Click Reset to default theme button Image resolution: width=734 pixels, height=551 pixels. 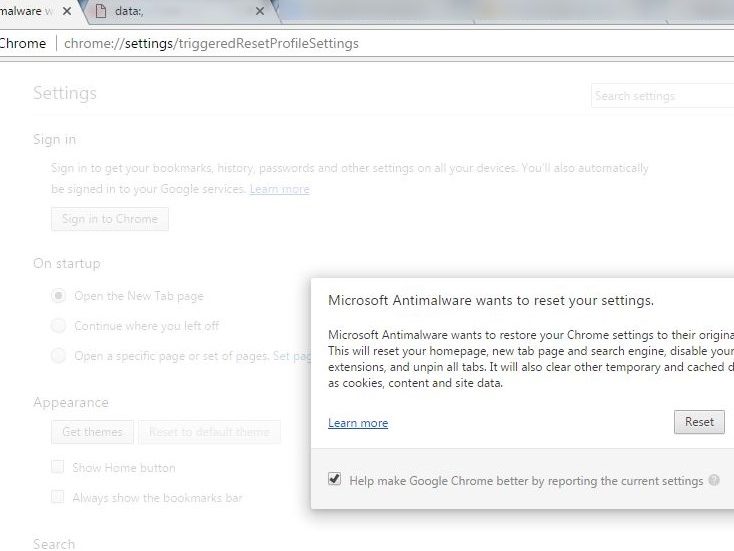(209, 432)
